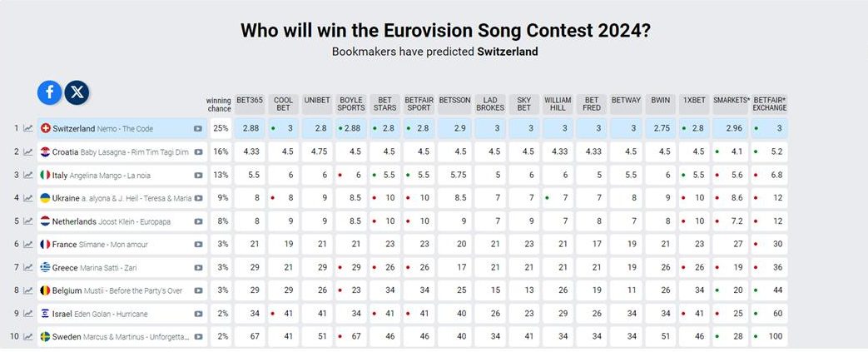Image resolution: width=868 pixels, height=352 pixels.
Task: Open the odds history chart for Sweden
Action: tap(28, 337)
